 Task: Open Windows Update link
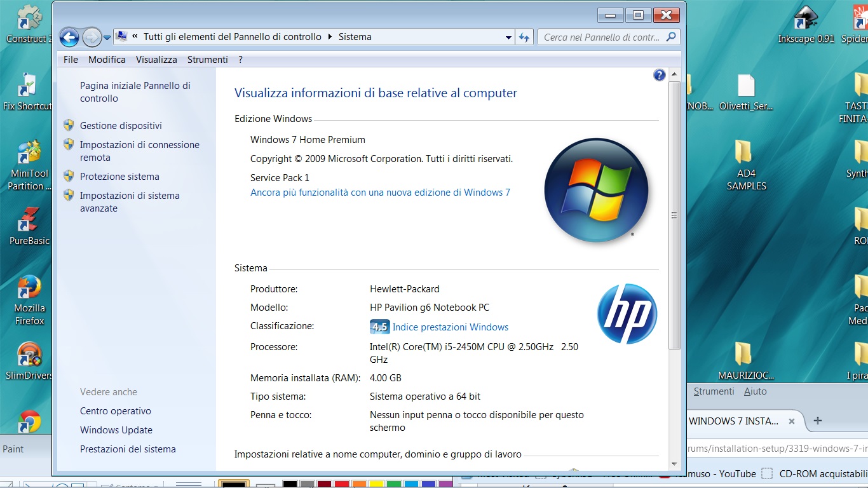[x=116, y=430]
